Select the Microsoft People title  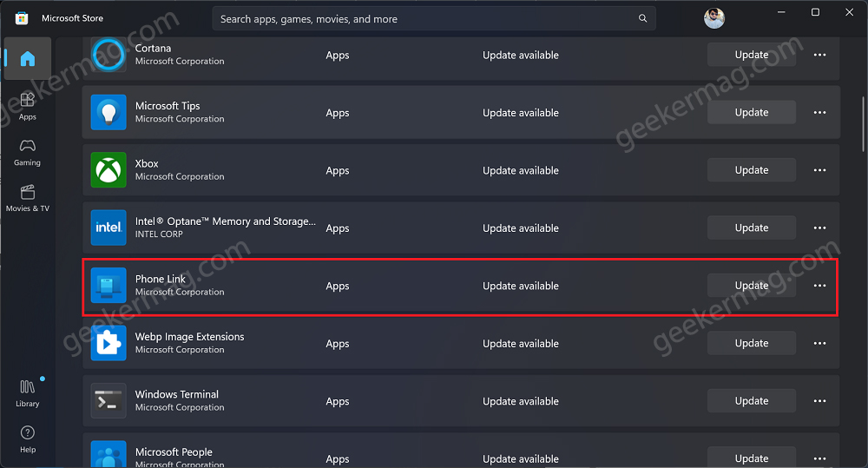(x=174, y=452)
